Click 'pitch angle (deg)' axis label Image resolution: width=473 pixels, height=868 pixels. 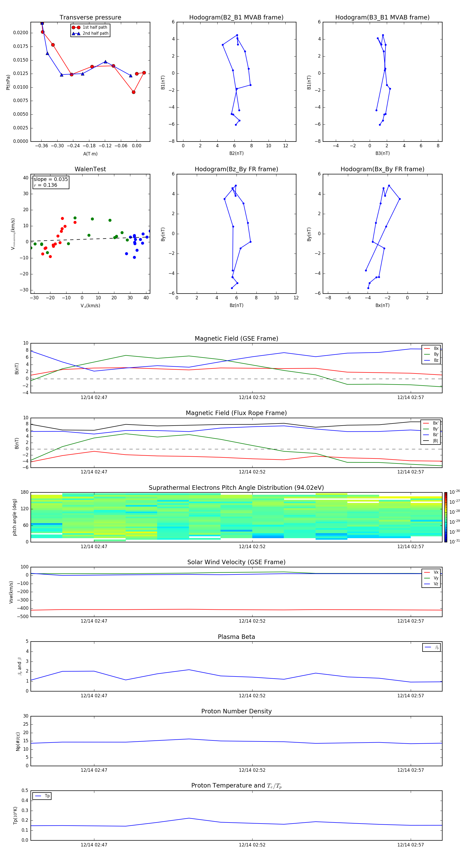(14, 517)
